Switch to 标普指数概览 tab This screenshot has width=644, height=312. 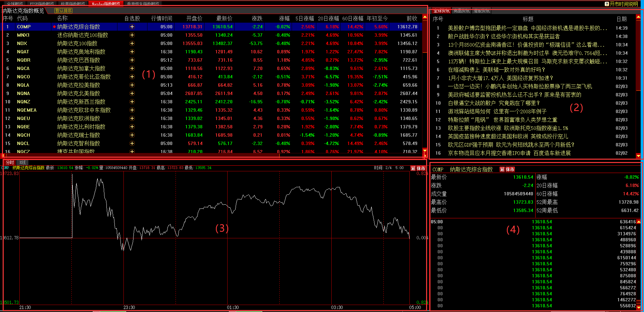(x=73, y=4)
